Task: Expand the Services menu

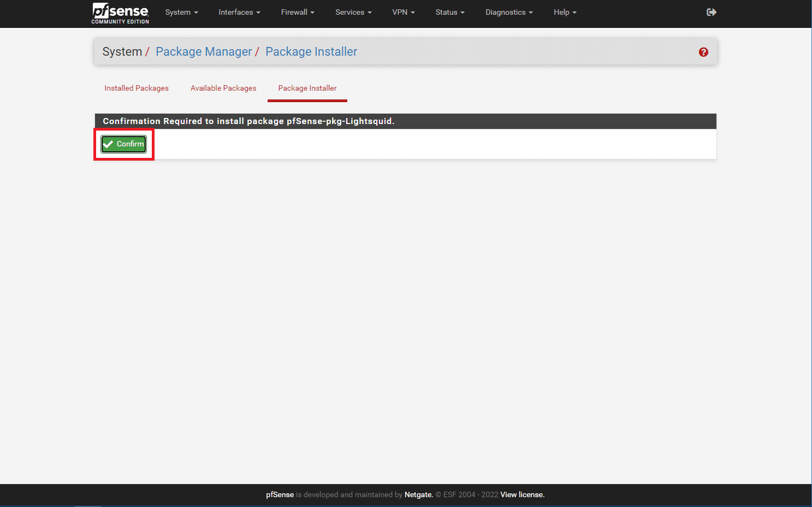Action: point(353,12)
